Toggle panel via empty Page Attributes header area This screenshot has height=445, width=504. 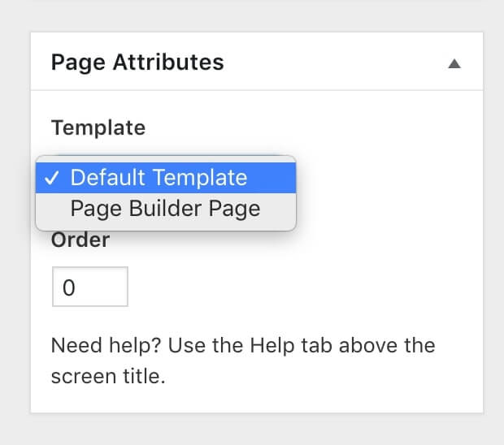[x=325, y=63]
